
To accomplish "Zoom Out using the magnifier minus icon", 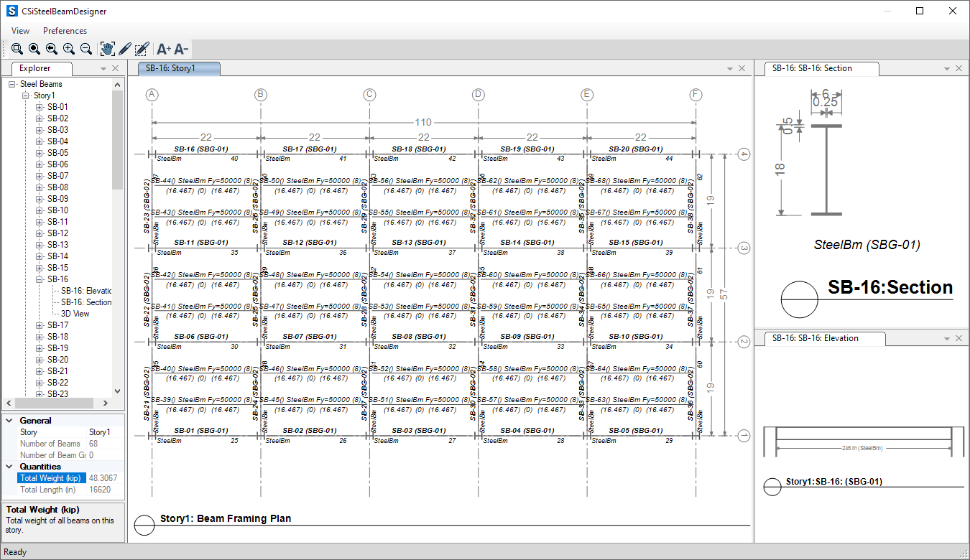I will click(86, 49).
